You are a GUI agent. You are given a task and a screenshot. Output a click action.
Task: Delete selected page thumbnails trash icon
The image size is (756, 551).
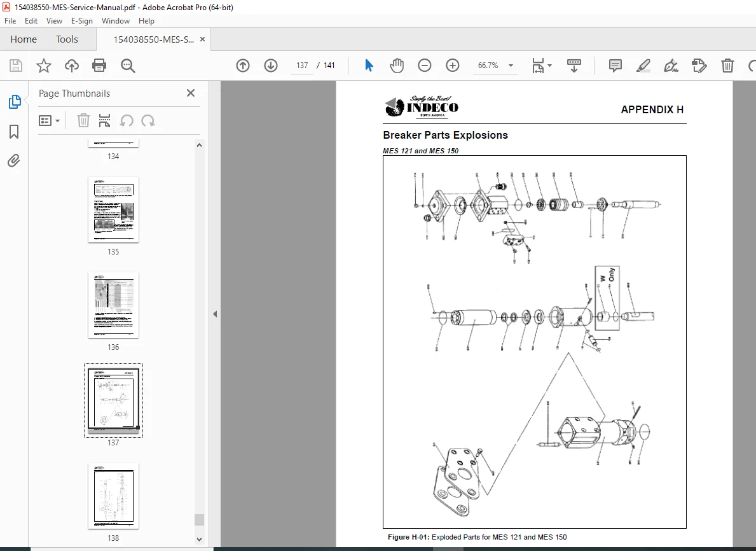click(x=83, y=121)
